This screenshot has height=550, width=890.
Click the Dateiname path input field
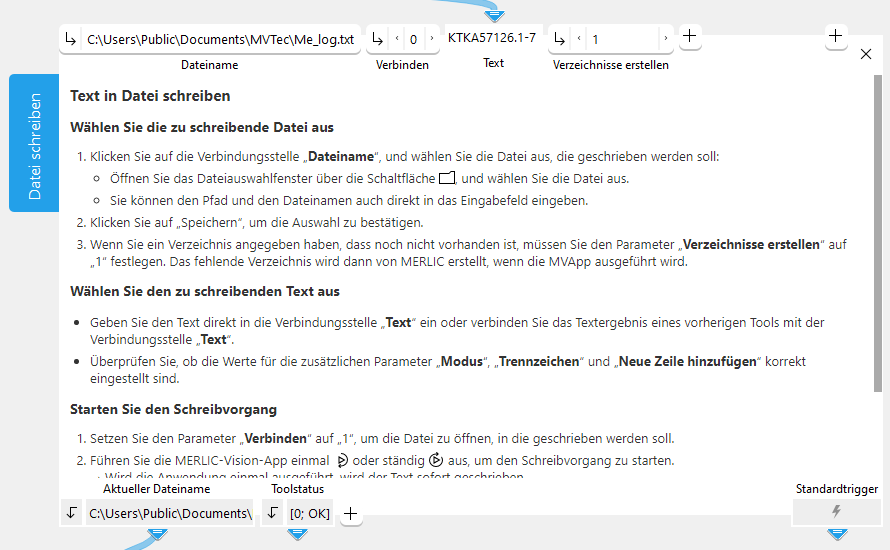click(220, 40)
